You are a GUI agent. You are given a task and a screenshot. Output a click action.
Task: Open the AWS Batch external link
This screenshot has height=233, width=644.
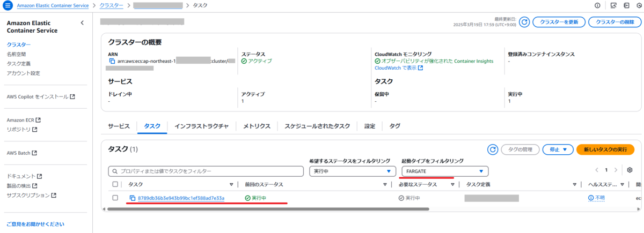[22, 153]
